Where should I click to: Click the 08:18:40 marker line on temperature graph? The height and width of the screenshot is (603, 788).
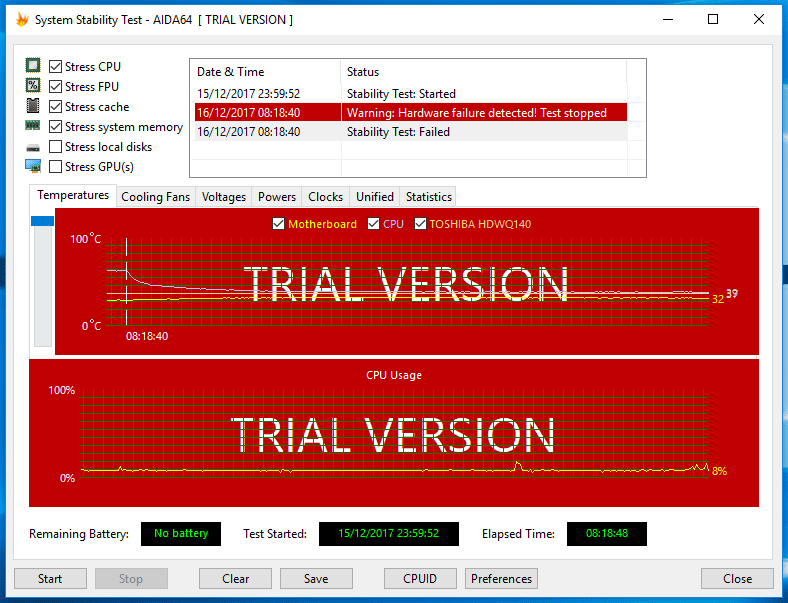(126, 281)
